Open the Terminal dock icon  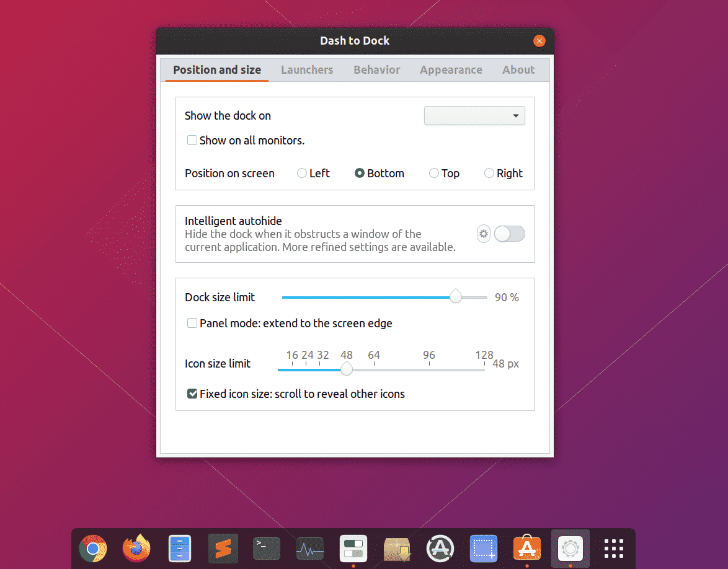[267, 549]
